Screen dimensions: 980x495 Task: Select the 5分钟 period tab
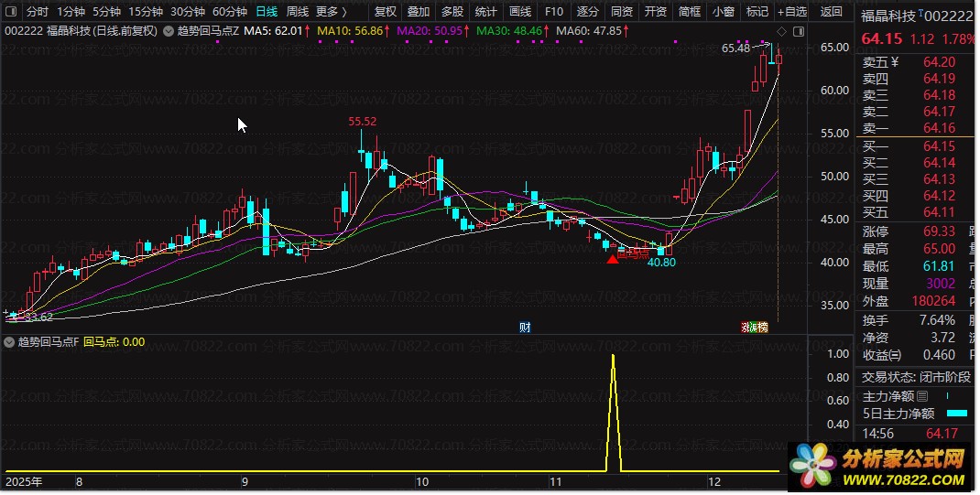click(106, 11)
